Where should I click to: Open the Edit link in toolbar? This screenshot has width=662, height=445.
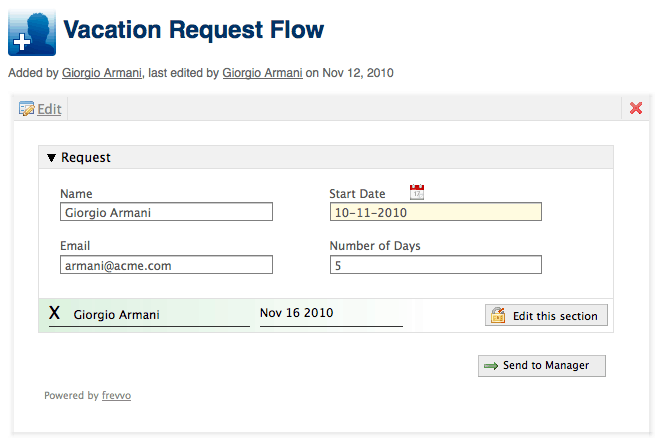click(49, 109)
